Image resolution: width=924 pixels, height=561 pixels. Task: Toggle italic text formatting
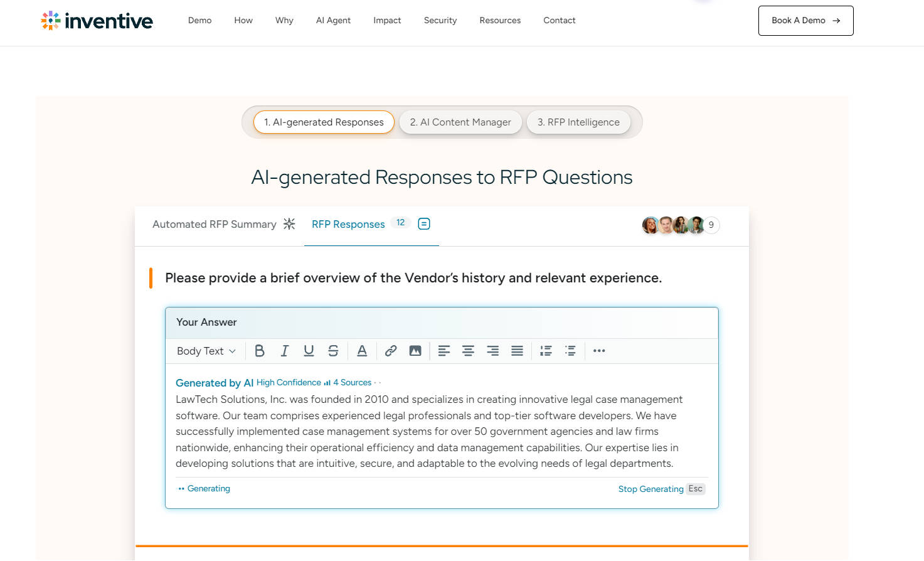pyautogui.click(x=284, y=351)
